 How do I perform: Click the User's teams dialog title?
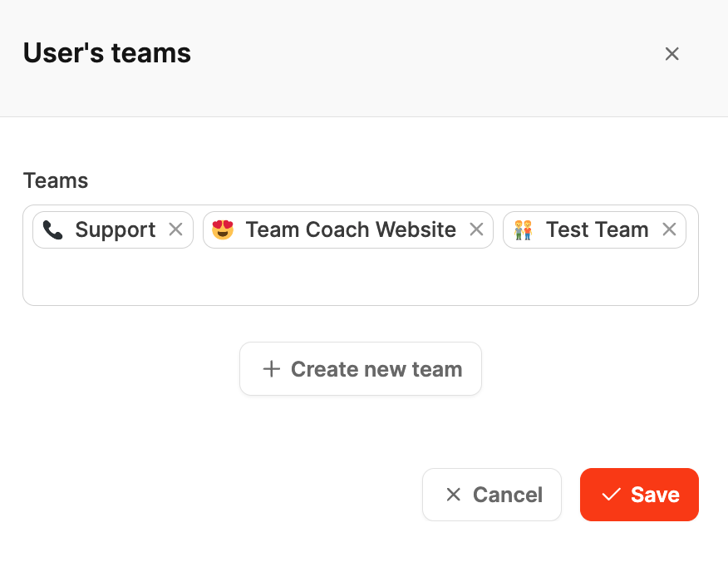[x=107, y=53]
